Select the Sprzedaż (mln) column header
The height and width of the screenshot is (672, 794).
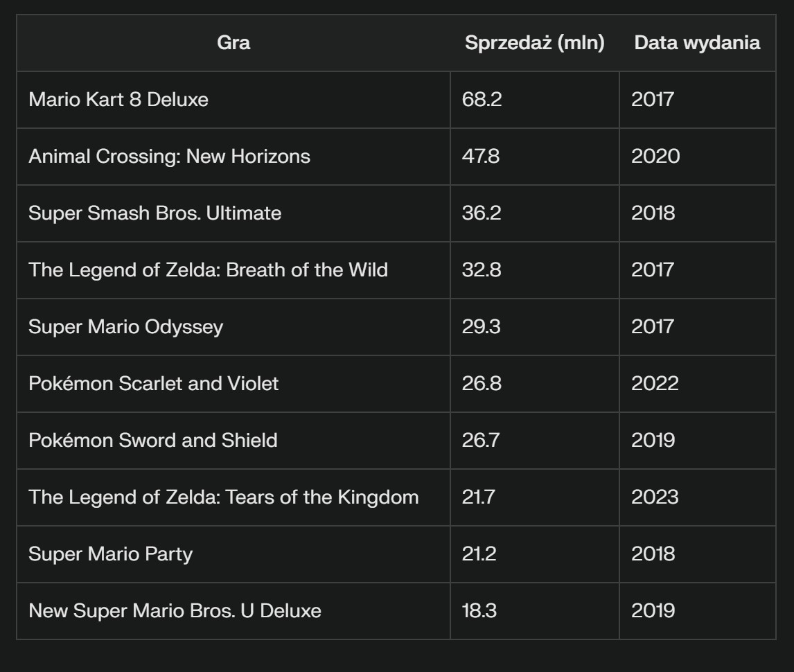pos(535,42)
